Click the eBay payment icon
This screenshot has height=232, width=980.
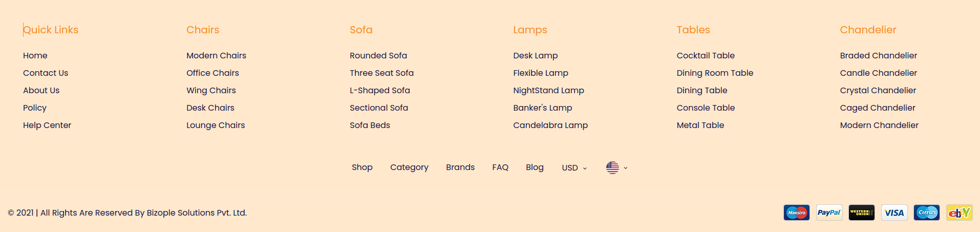tap(959, 213)
